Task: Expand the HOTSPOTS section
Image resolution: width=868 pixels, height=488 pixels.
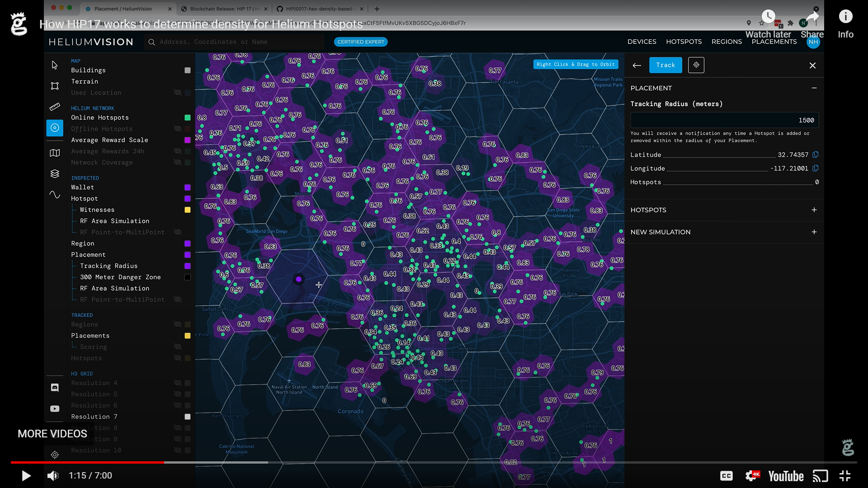Action: click(814, 210)
